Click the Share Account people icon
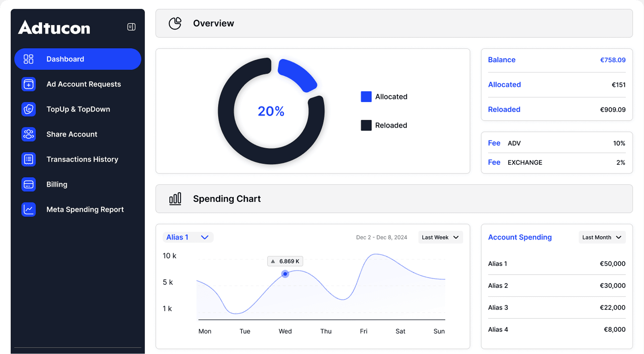The width and height of the screenshot is (644, 354). (29, 134)
